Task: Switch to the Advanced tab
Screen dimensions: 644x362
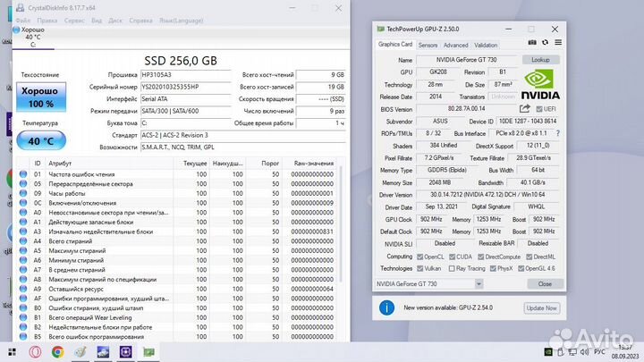Action: click(455, 46)
